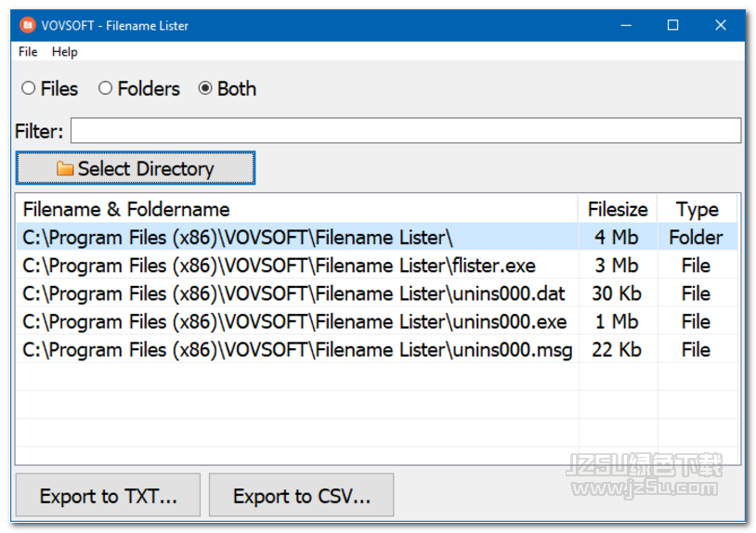Select the Folders radio button
This screenshot has height=533, width=756.
138,88
